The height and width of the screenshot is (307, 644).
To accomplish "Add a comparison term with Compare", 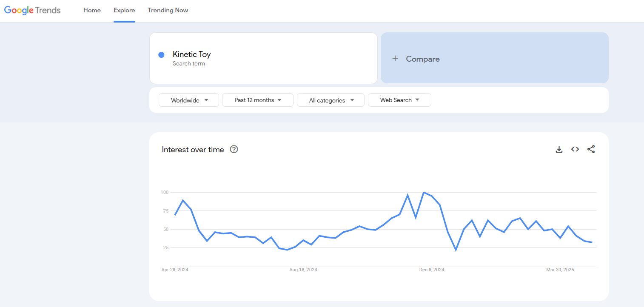I will (x=495, y=58).
